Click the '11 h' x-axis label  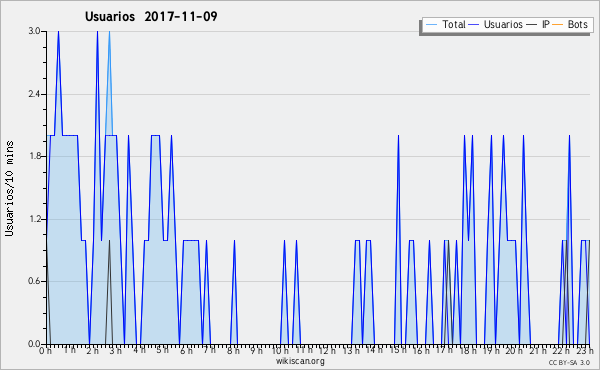click(x=304, y=350)
